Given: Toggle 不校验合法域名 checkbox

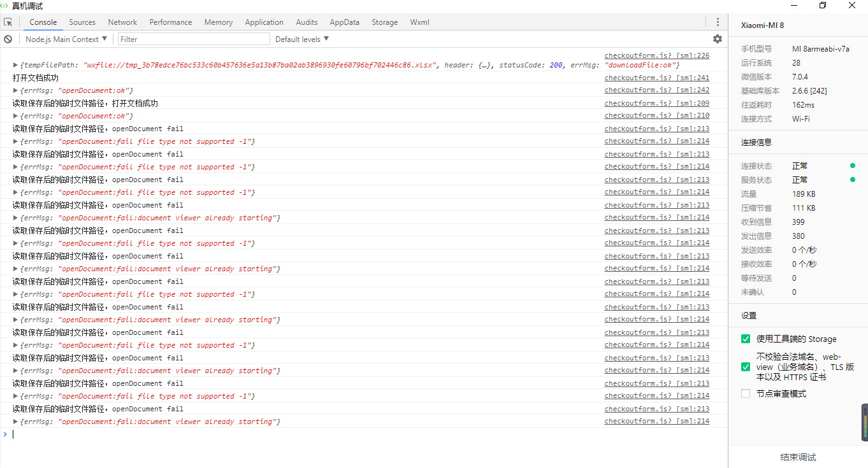Looking at the screenshot, I should pyautogui.click(x=746, y=367).
